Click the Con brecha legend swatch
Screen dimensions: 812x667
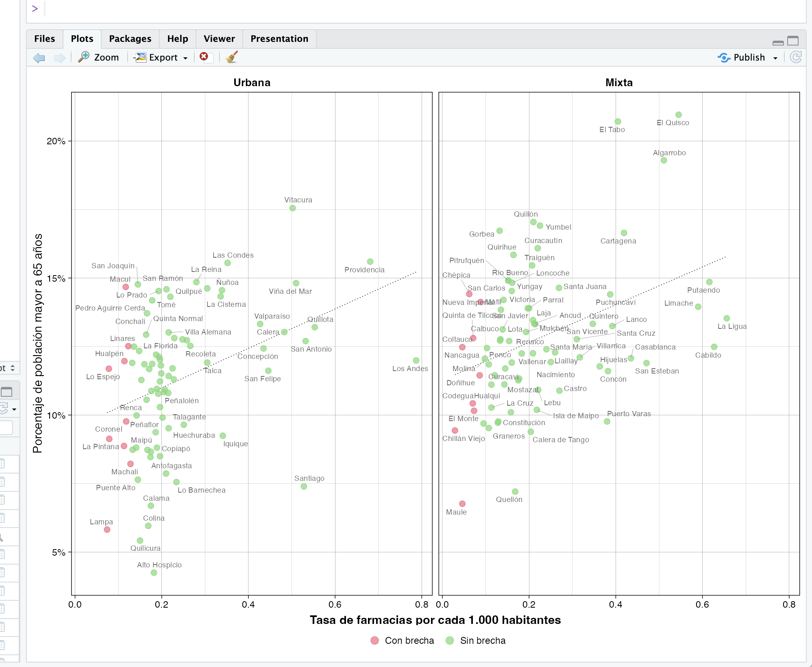(x=375, y=641)
